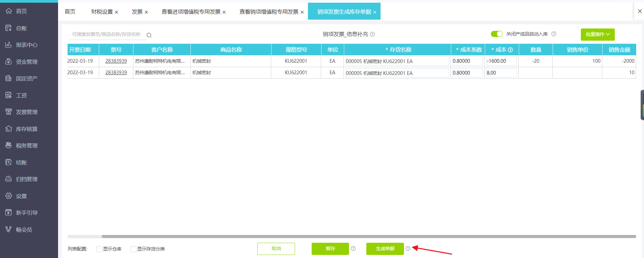Check the 显示仓库 checkbox
The image size is (644, 258).
click(99, 249)
